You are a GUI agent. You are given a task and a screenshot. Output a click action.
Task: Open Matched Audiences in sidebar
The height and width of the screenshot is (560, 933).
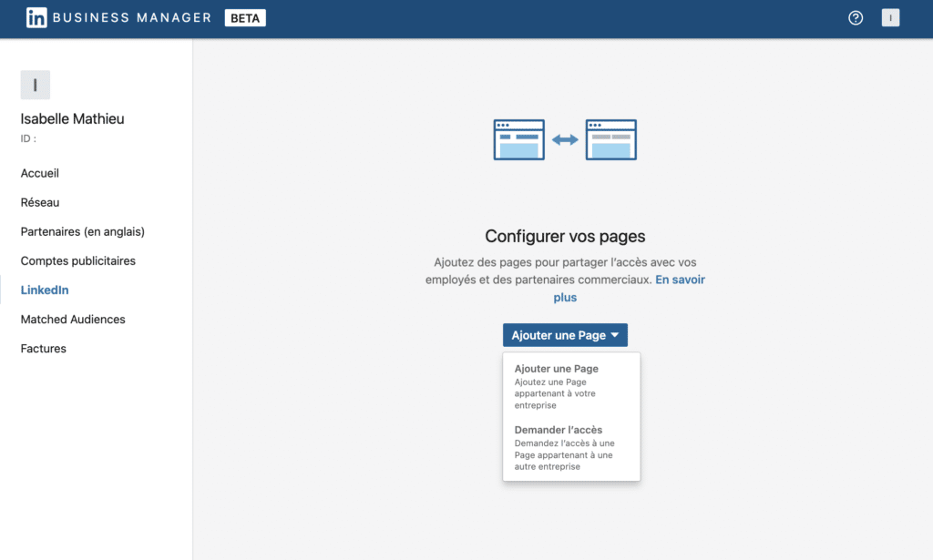coord(73,319)
